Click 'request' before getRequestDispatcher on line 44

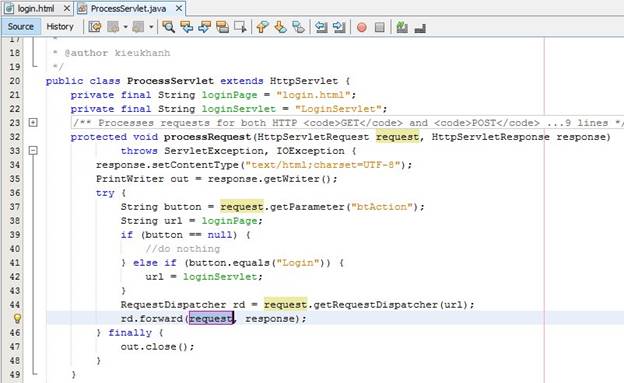point(285,305)
